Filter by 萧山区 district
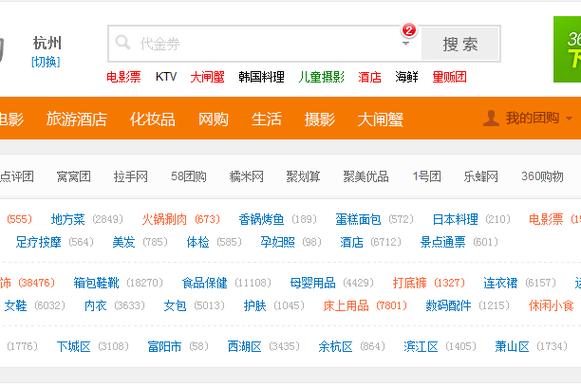The image size is (581, 387). pos(512,347)
